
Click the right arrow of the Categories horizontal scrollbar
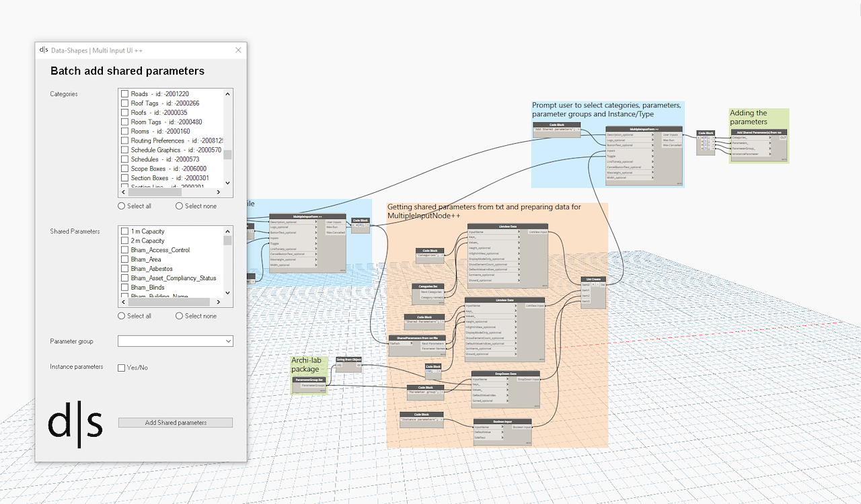tap(219, 192)
